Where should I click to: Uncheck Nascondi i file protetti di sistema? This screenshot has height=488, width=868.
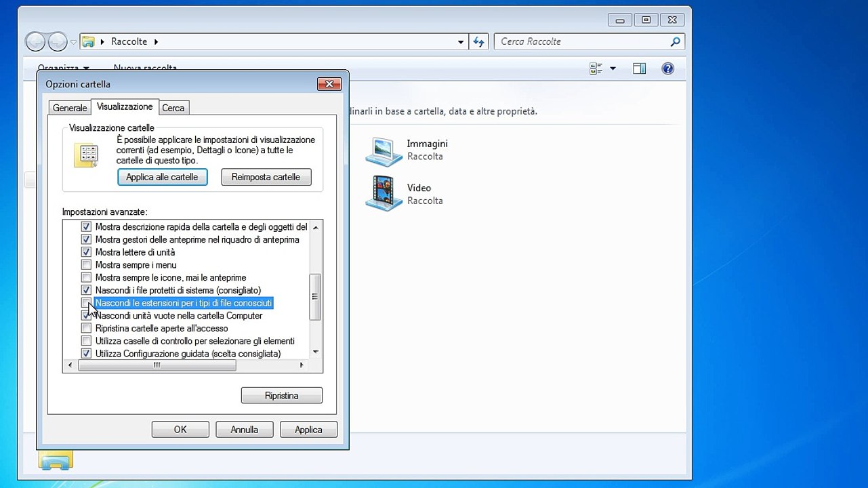(86, 290)
